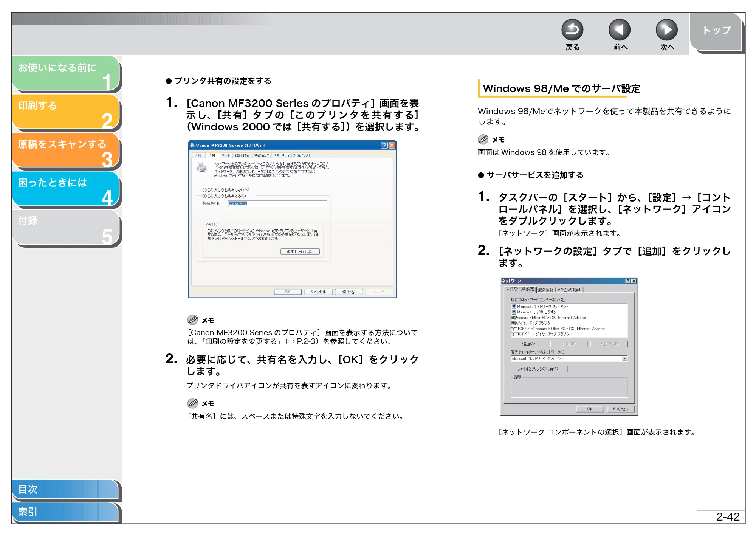Select このプリンタを共有しない radio button
The image size is (756, 535).
click(x=204, y=190)
